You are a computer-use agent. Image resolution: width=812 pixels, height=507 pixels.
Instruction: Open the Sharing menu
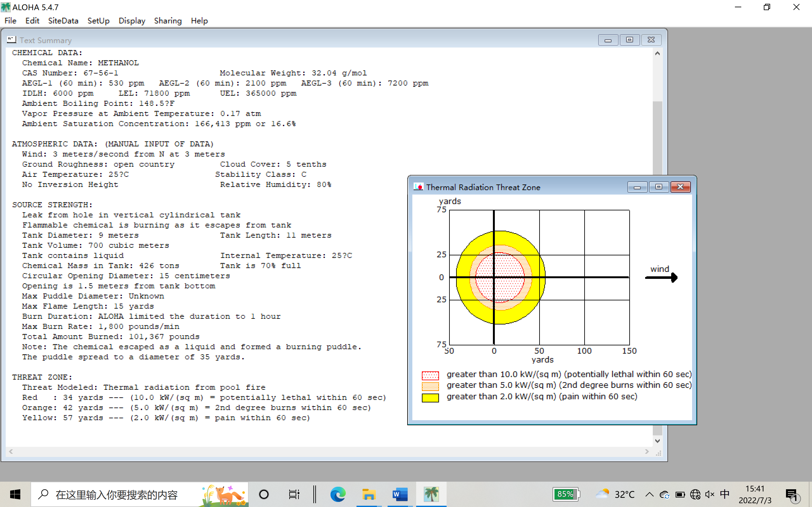[168, 21]
